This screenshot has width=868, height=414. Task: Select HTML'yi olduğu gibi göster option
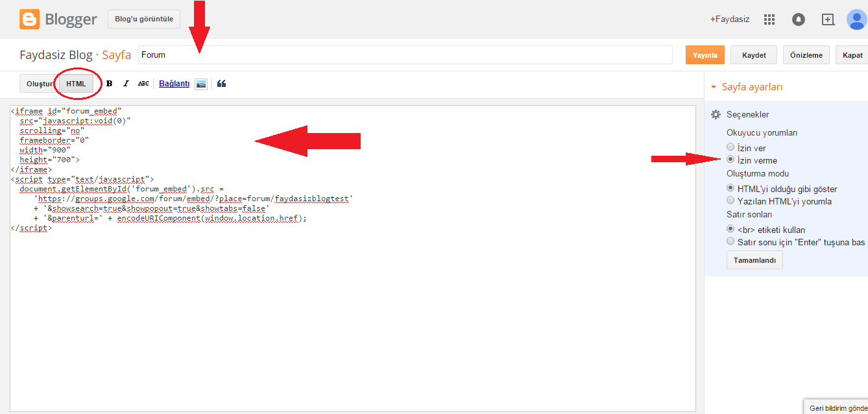click(731, 188)
